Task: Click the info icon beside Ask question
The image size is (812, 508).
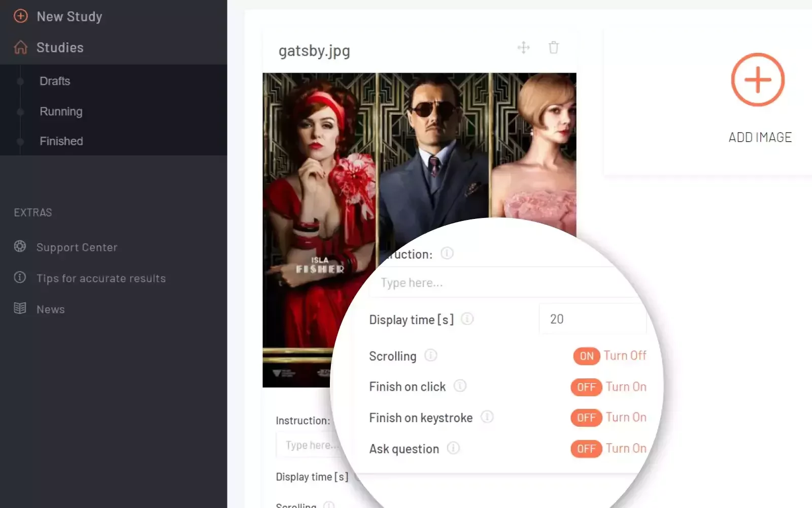Action: 453,448
